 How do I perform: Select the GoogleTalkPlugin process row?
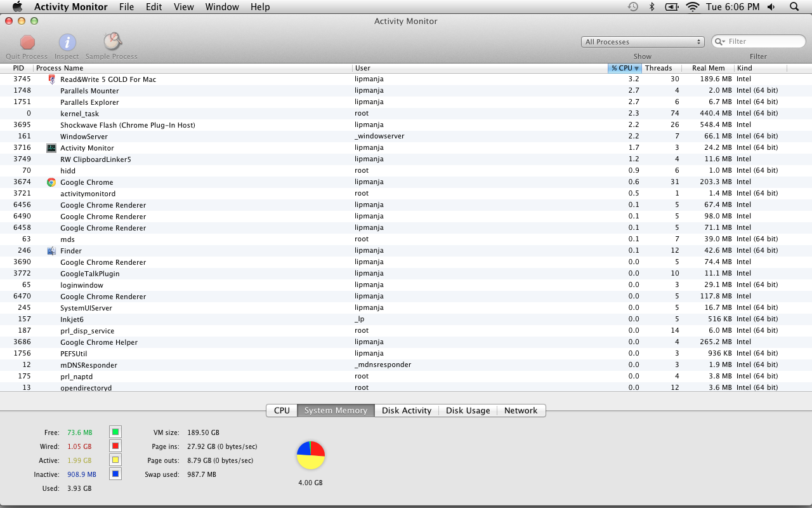pyautogui.click(x=406, y=274)
